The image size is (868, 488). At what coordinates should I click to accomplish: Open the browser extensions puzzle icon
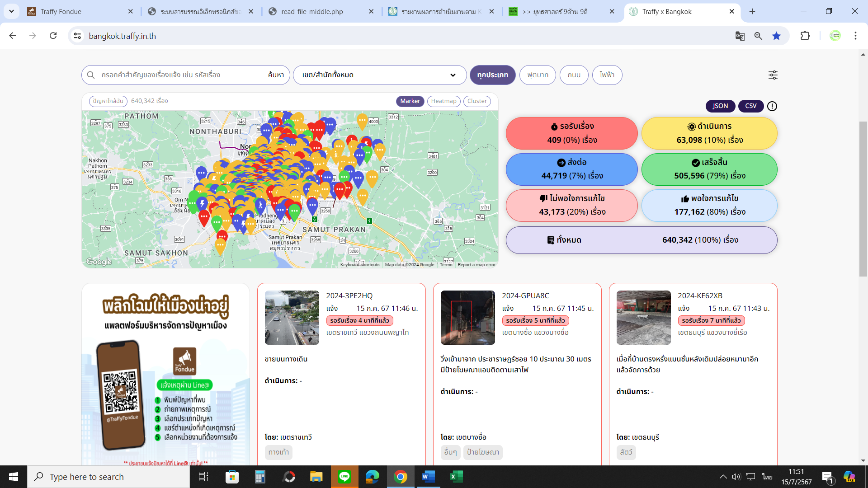(805, 36)
